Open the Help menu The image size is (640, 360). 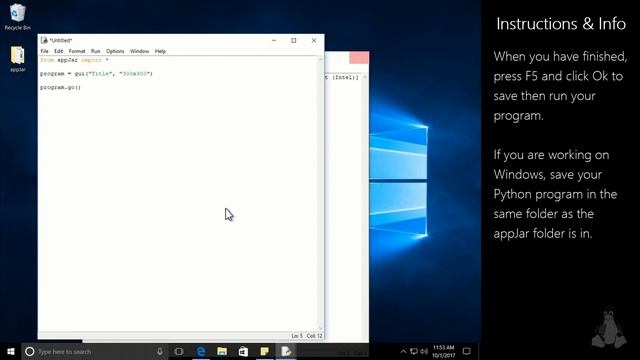pyautogui.click(x=160, y=51)
